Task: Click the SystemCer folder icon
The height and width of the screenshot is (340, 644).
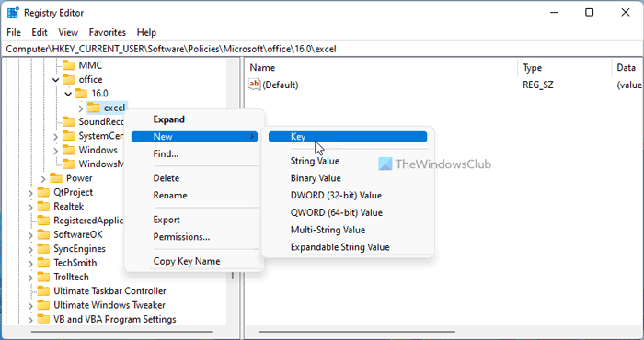Action: [69, 136]
